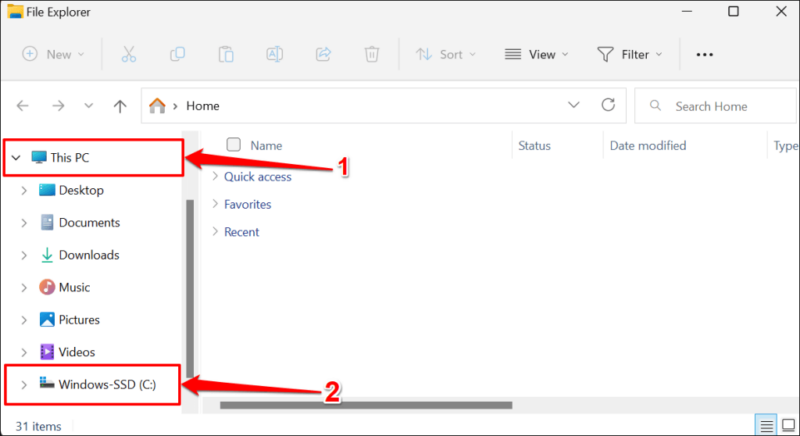Go up one level with up arrow
Image resolution: width=800 pixels, height=436 pixels.
click(x=120, y=106)
